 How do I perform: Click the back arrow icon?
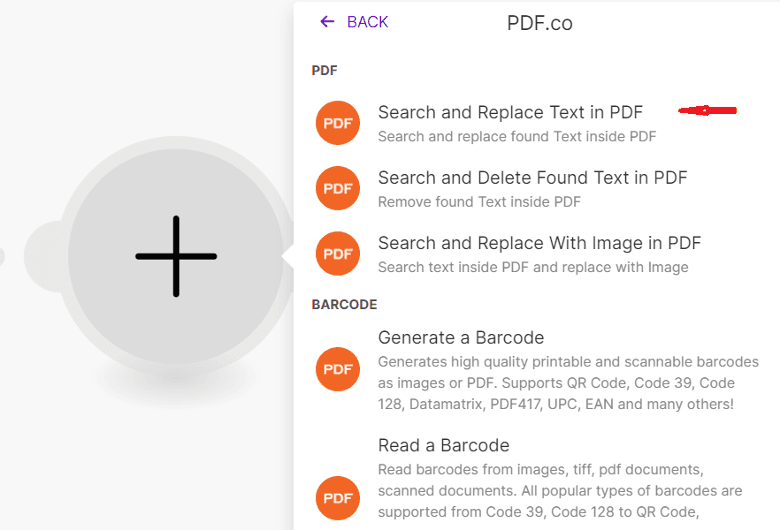326,21
